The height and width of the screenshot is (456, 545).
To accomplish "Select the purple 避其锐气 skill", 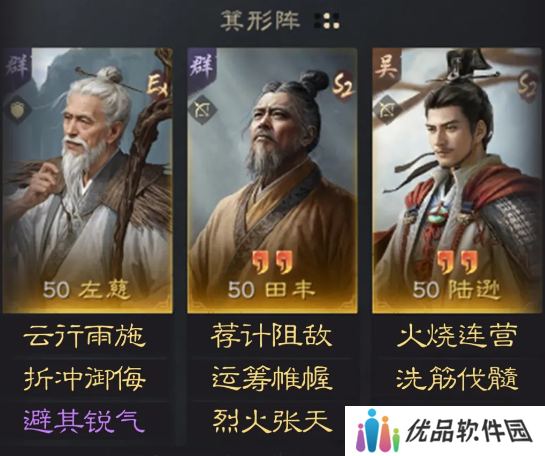I will pos(84,421).
